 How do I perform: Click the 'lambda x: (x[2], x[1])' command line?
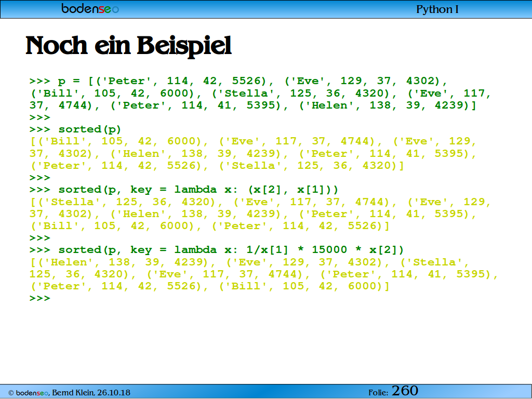coord(184,190)
